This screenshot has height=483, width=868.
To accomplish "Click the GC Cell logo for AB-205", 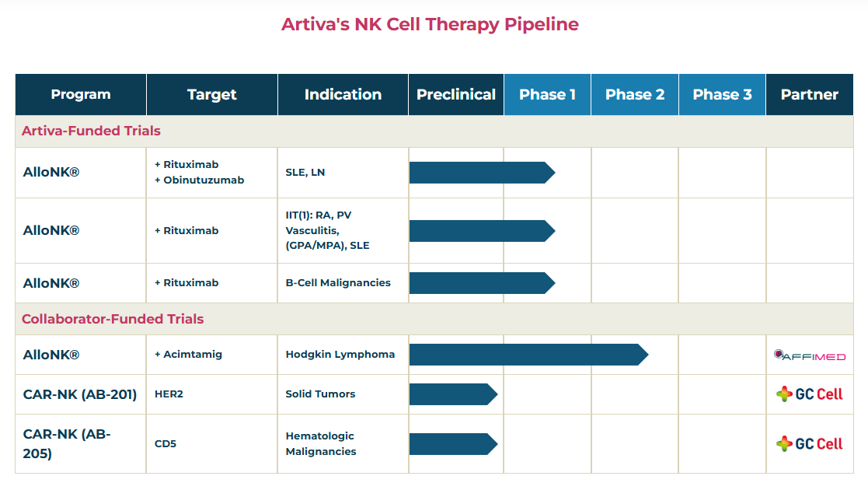I will [809, 444].
